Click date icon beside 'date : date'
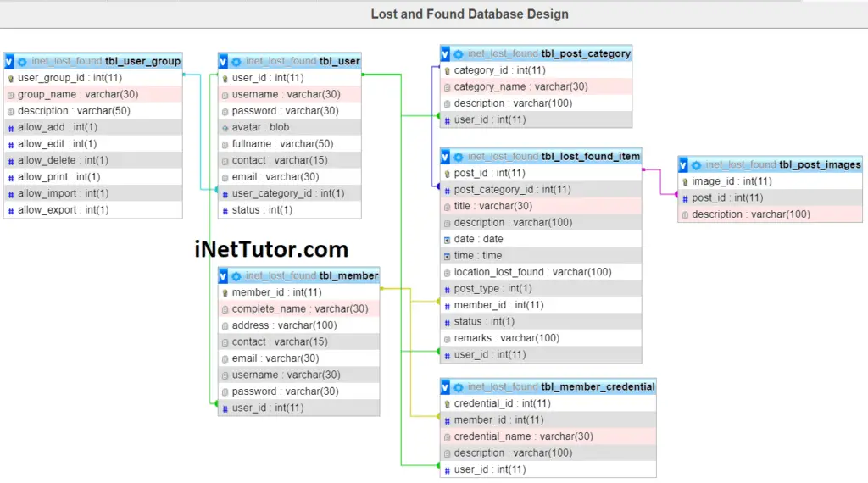This screenshot has width=868, height=483. tap(447, 240)
